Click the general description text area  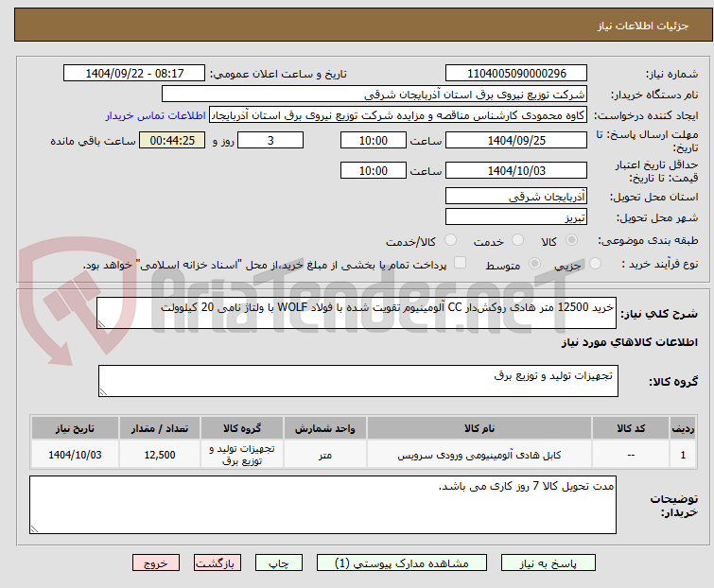357,313
